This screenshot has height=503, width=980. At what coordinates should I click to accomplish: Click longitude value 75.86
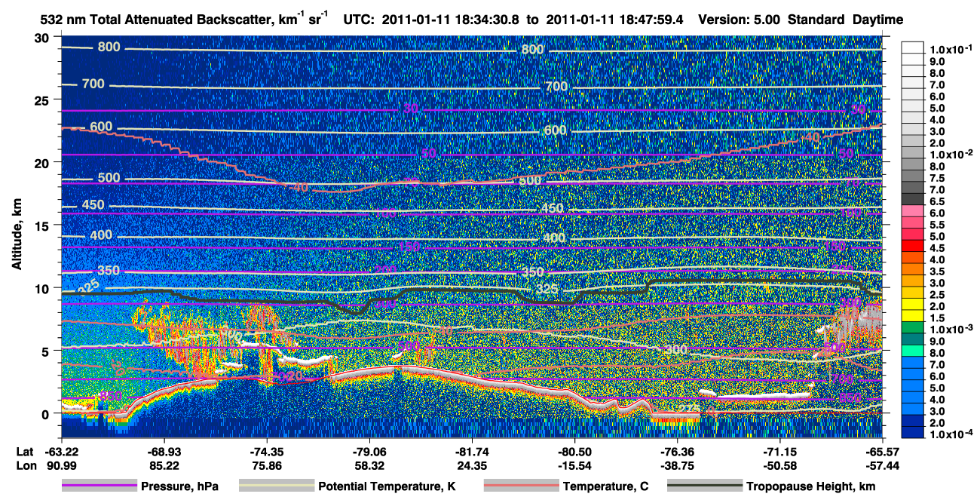pyautogui.click(x=267, y=465)
